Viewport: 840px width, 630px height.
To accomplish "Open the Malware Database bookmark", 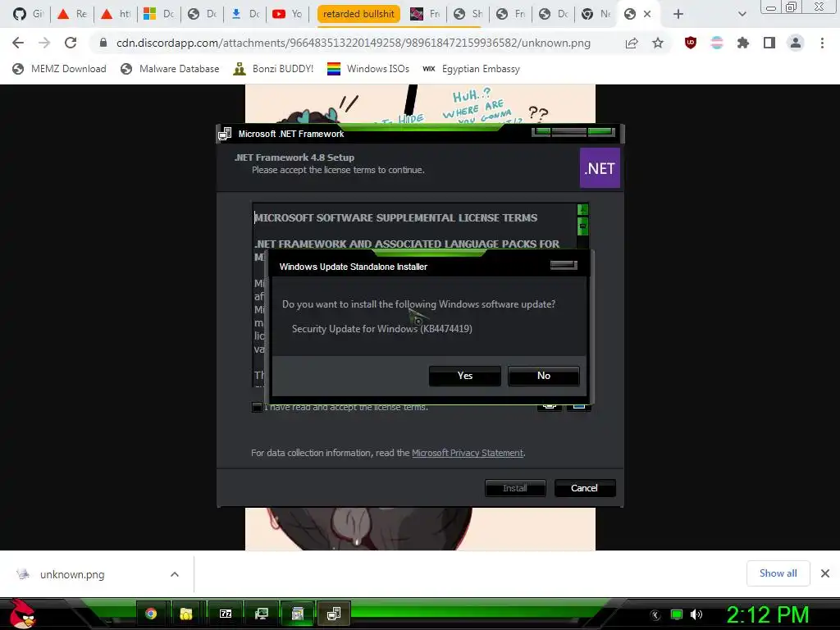I will click(x=170, y=69).
